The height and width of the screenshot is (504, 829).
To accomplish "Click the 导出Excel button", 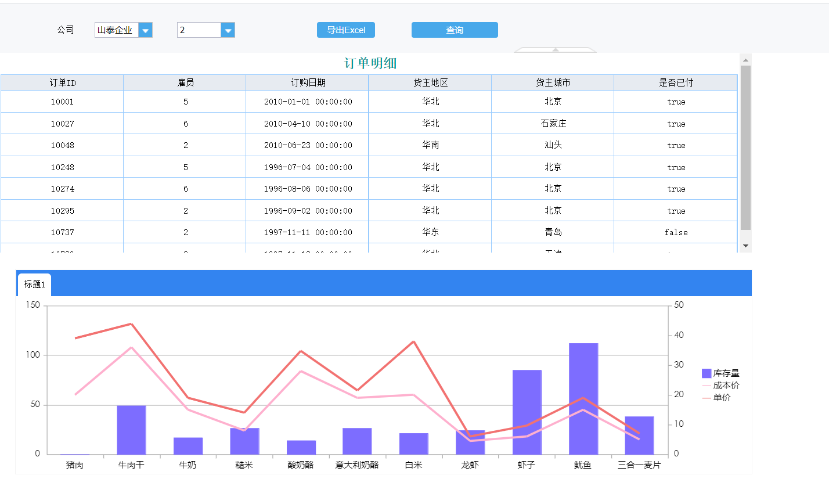I will [x=346, y=30].
